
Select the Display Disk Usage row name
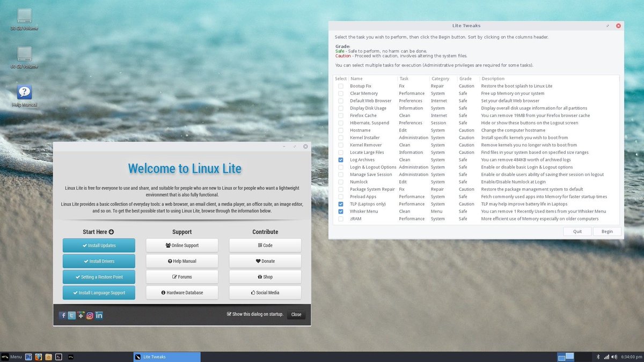368,108
